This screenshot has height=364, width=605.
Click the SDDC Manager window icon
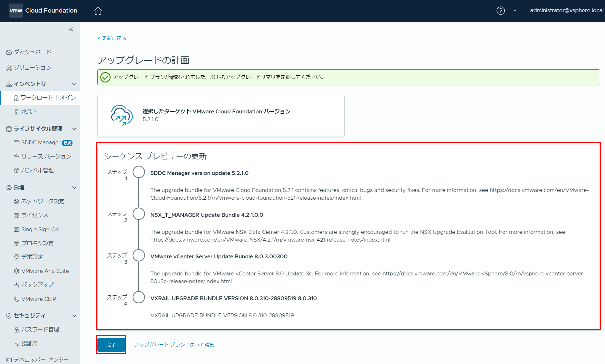pyautogui.click(x=16, y=143)
